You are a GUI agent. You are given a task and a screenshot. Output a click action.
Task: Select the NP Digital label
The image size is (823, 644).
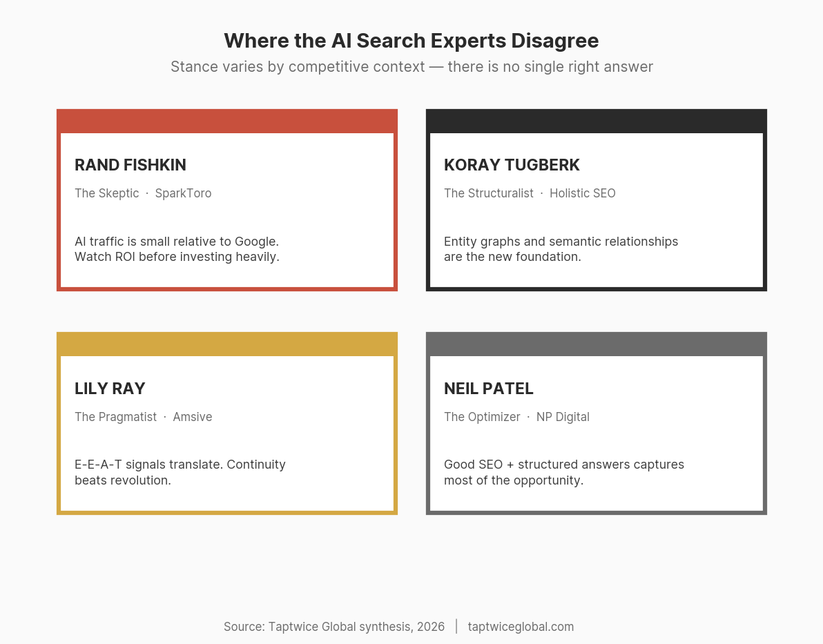pyautogui.click(x=563, y=417)
